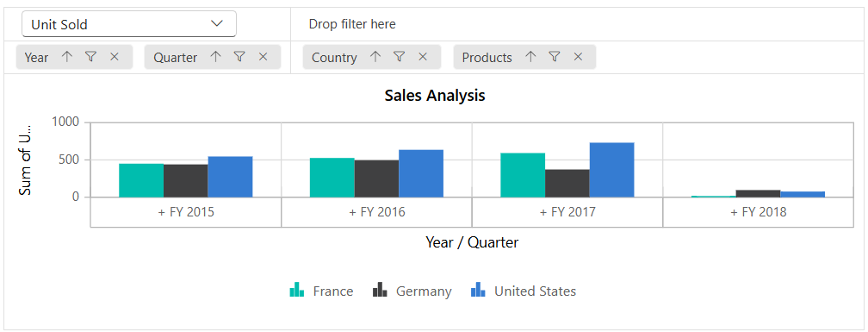The height and width of the screenshot is (332, 868).
Task: Click United States bar for FY 2015
Action: [230, 177]
